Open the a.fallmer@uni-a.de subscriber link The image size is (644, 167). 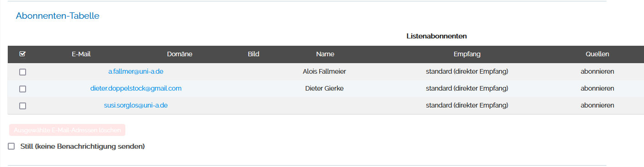[x=136, y=71]
